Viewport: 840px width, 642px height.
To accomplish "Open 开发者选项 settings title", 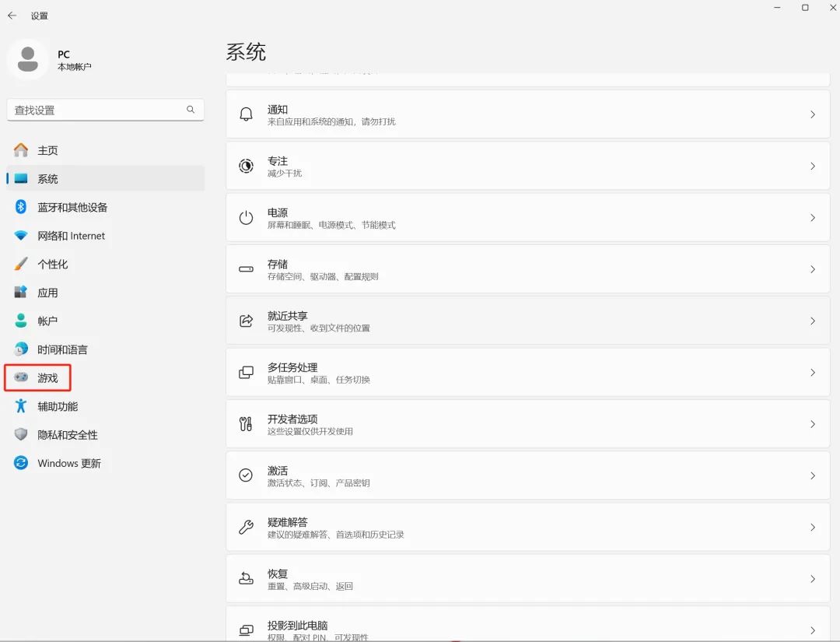I will pyautogui.click(x=292, y=419).
